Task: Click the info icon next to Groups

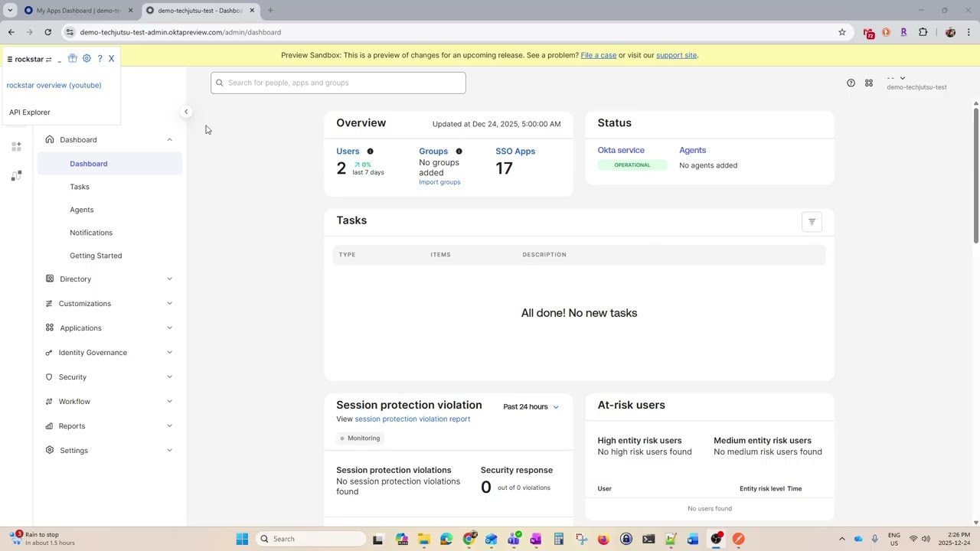Action: 459,152
